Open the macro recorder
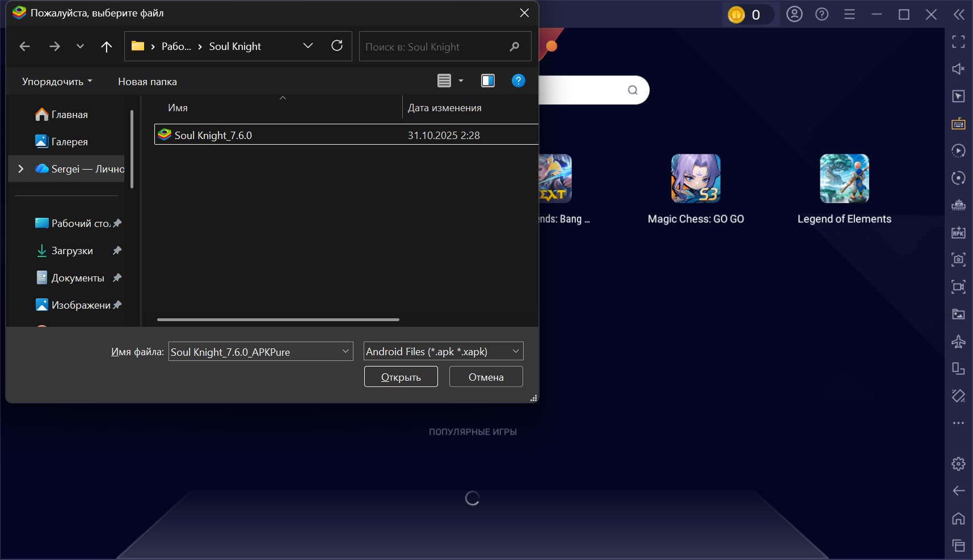 [x=959, y=150]
